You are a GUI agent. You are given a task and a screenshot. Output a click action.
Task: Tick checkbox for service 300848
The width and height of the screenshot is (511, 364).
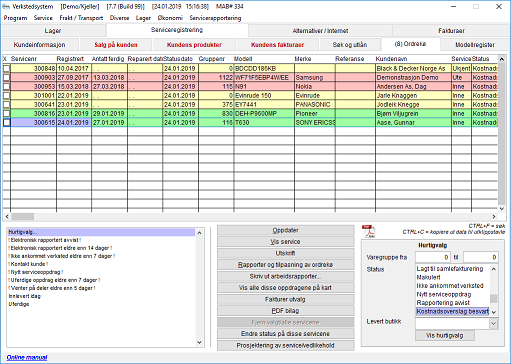6,68
